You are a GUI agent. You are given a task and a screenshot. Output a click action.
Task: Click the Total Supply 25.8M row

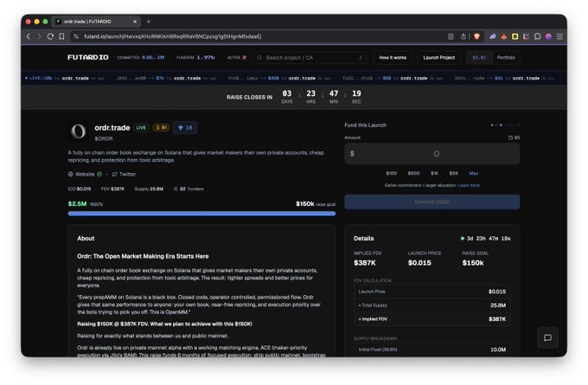(432, 305)
